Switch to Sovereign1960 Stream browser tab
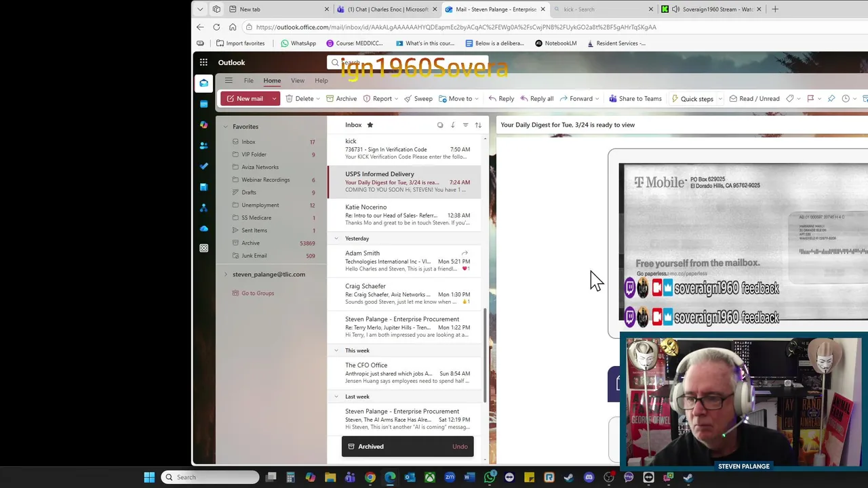 click(711, 9)
